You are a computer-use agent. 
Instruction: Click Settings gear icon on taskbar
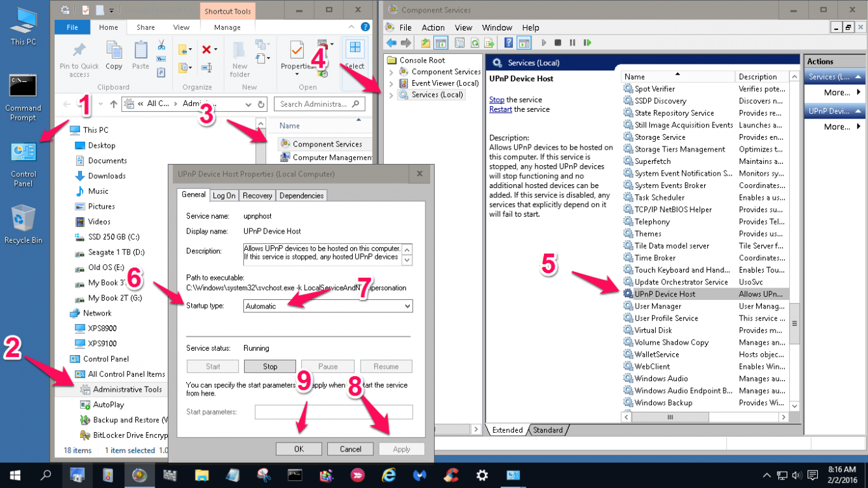[481, 475]
